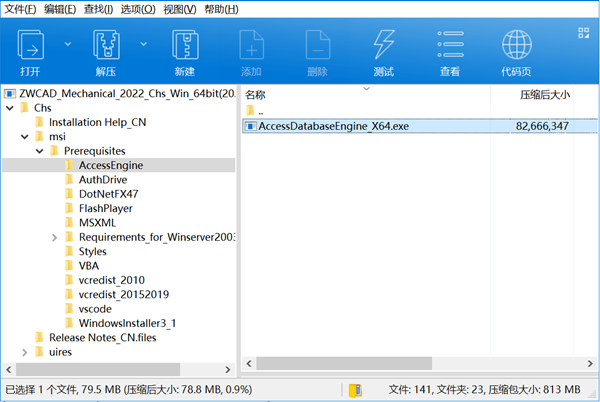Click the 82,666,347 size cell
This screenshot has width=600, height=402.
542,126
